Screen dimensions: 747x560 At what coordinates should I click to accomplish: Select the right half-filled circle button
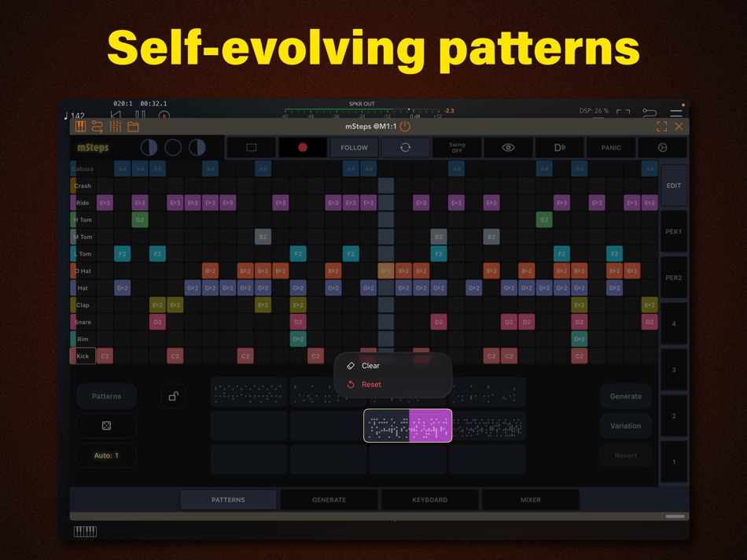click(197, 148)
